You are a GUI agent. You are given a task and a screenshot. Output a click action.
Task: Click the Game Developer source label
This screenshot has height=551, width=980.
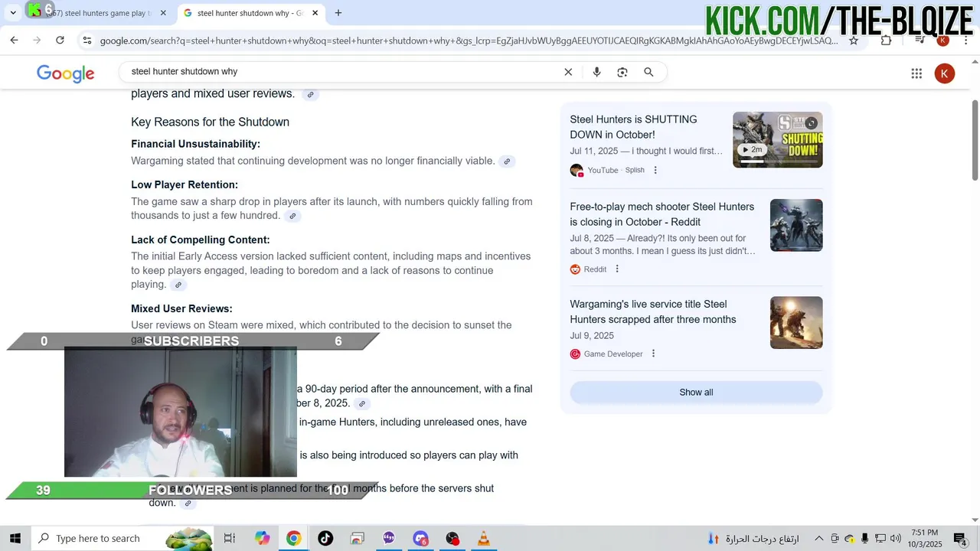point(613,354)
